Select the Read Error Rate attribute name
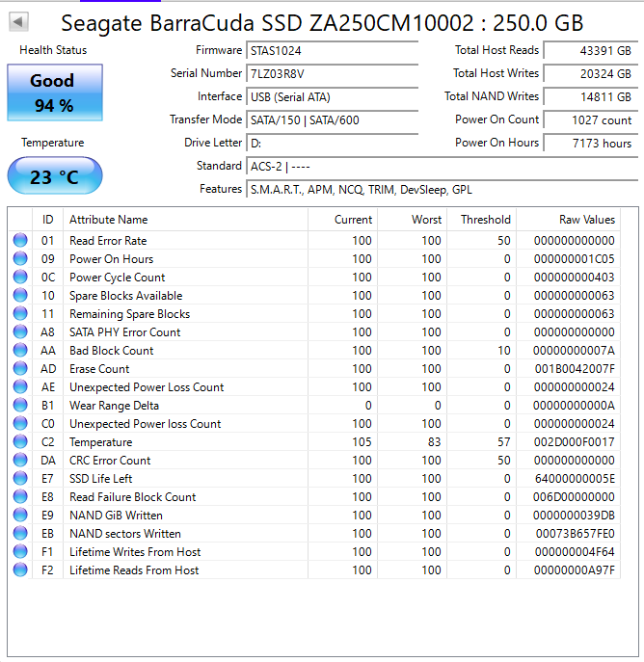The image size is (644, 662). click(108, 241)
